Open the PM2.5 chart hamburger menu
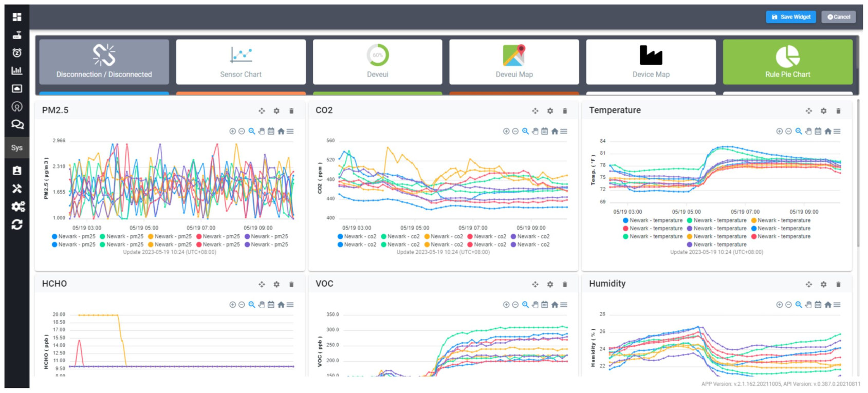The height and width of the screenshot is (393, 868). 290,132
